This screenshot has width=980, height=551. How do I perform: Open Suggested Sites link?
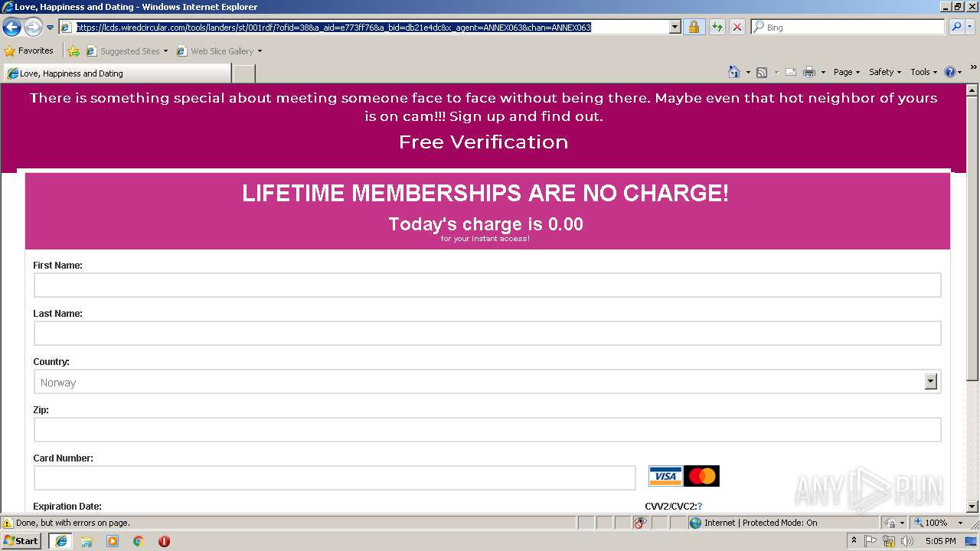(x=126, y=51)
